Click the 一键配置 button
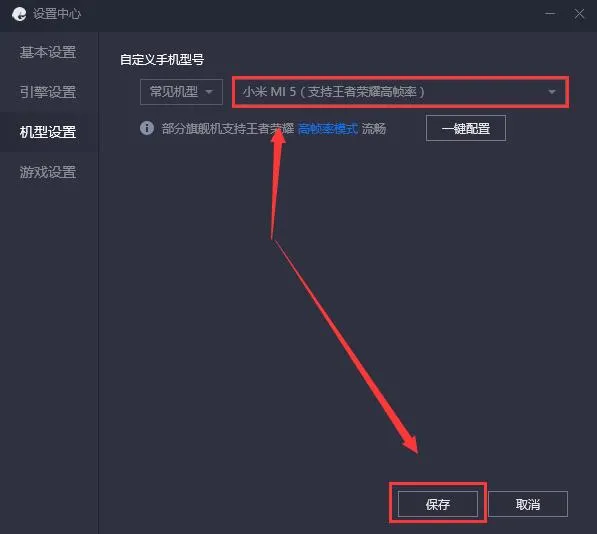 466,128
